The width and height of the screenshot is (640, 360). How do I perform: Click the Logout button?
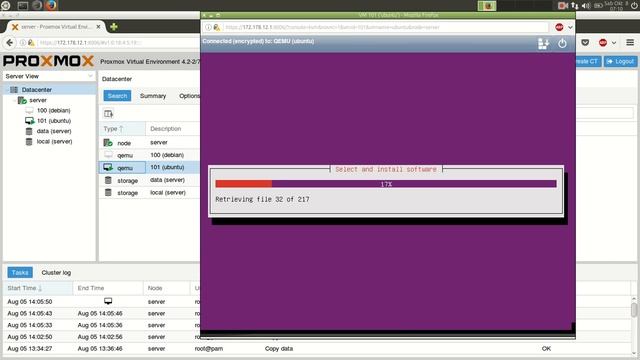(x=620, y=61)
